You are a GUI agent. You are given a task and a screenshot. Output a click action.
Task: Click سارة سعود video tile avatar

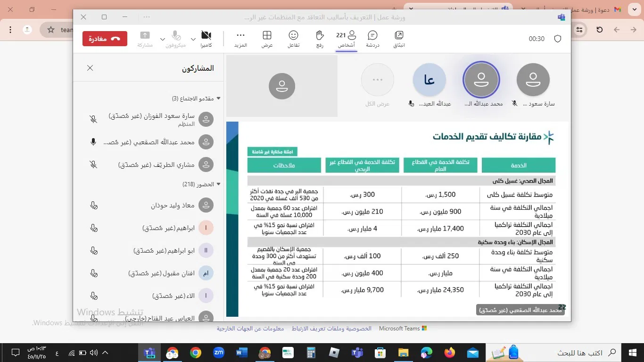(533, 80)
